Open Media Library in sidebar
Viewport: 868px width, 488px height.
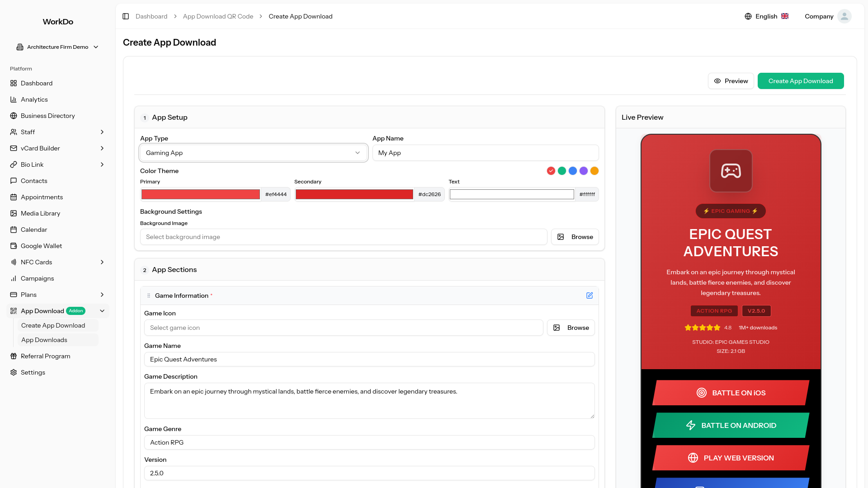coord(40,213)
